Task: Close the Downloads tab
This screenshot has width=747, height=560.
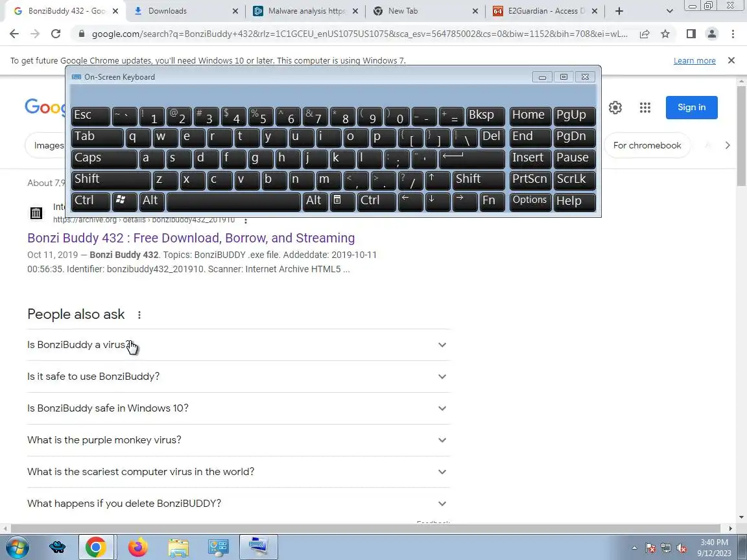Action: click(x=235, y=11)
